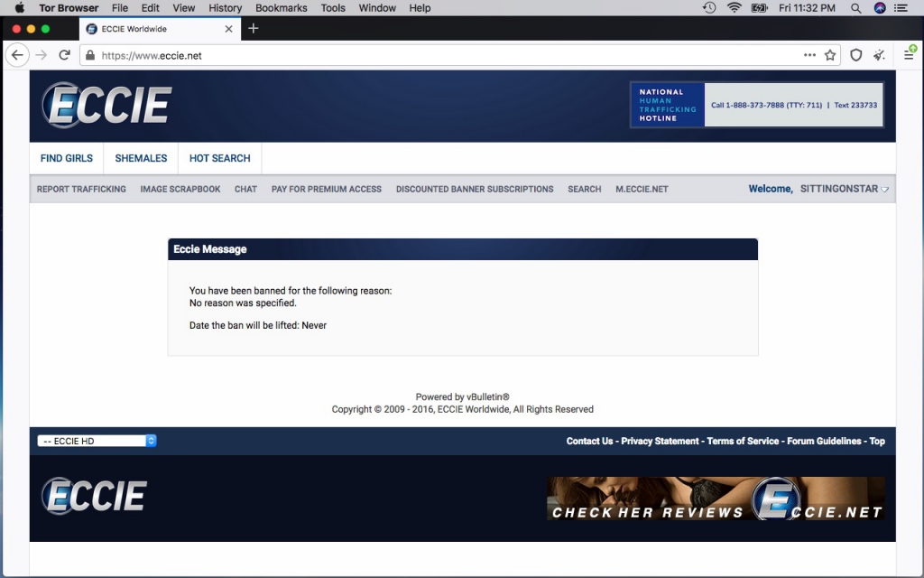Click the forward navigation arrow
The height and width of the screenshot is (578, 924).
41,55
